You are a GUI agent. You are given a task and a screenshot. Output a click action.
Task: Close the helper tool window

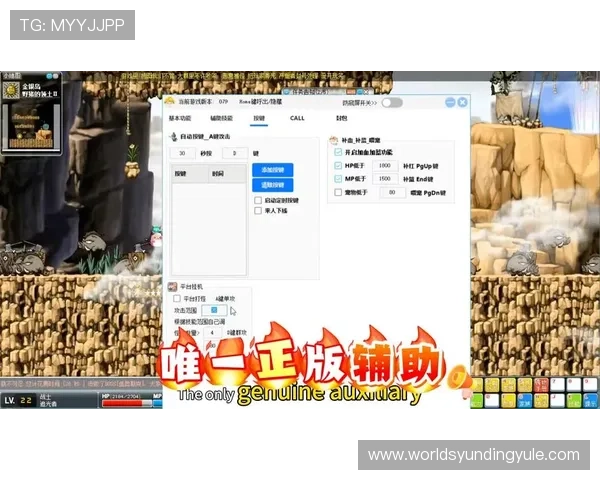click(462, 102)
